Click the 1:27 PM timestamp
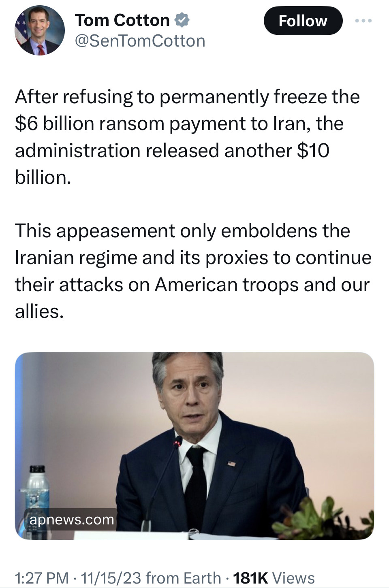The image size is (389, 588). coord(42,578)
